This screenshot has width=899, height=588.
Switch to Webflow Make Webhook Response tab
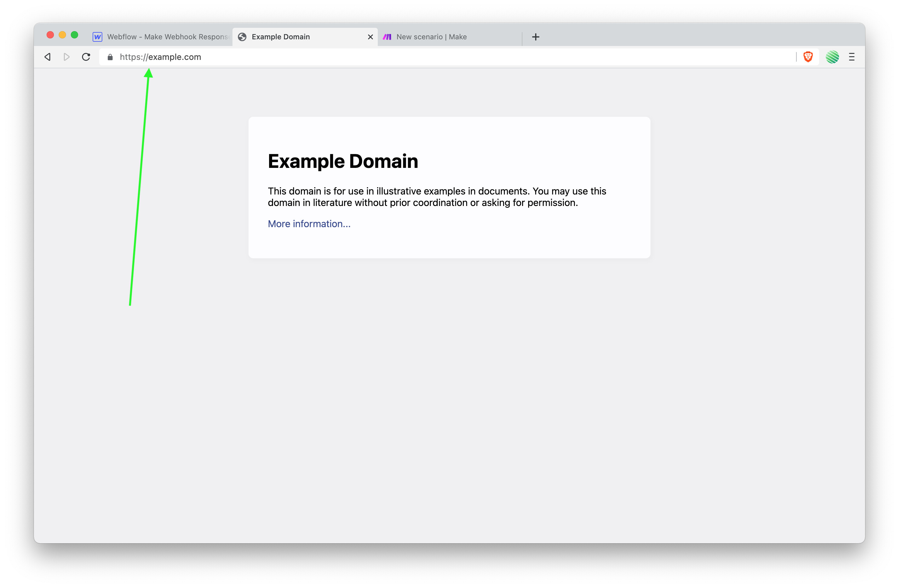pos(160,37)
